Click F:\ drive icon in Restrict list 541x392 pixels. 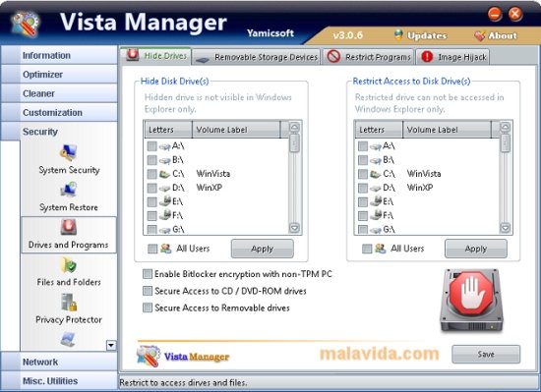[376, 215]
